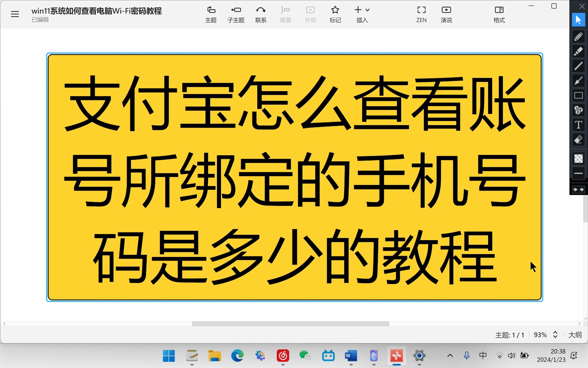The image size is (588, 368).
Task: Launch Microsoft Edge from taskbar
Action: (237, 356)
